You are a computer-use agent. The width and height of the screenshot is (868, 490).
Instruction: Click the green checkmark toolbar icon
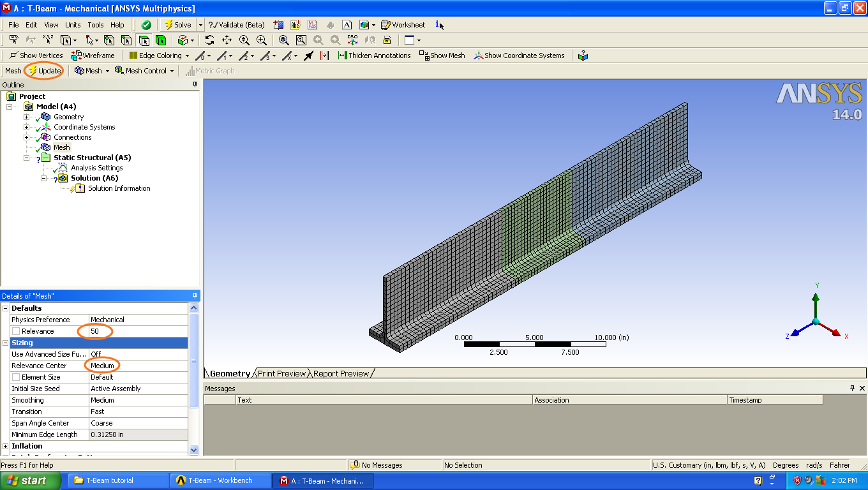click(x=146, y=25)
